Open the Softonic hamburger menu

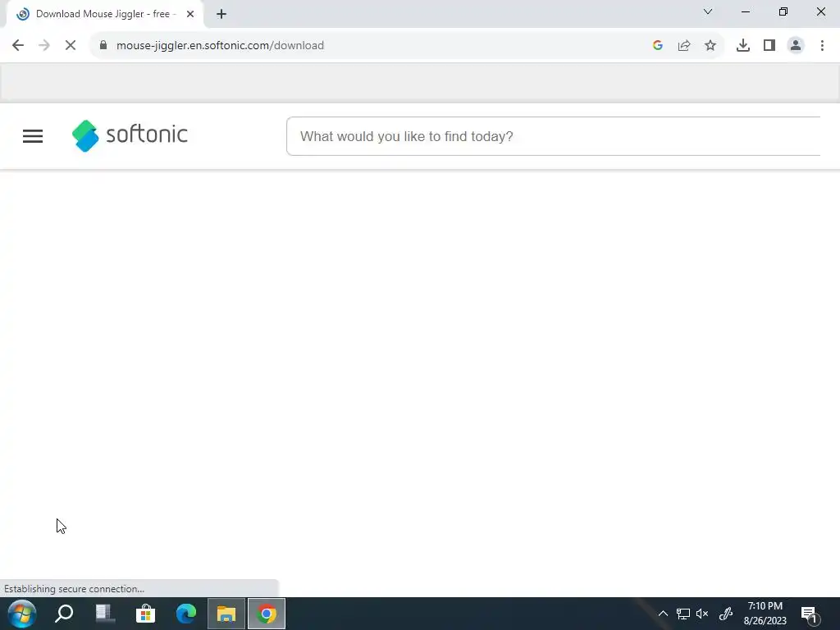pos(33,136)
